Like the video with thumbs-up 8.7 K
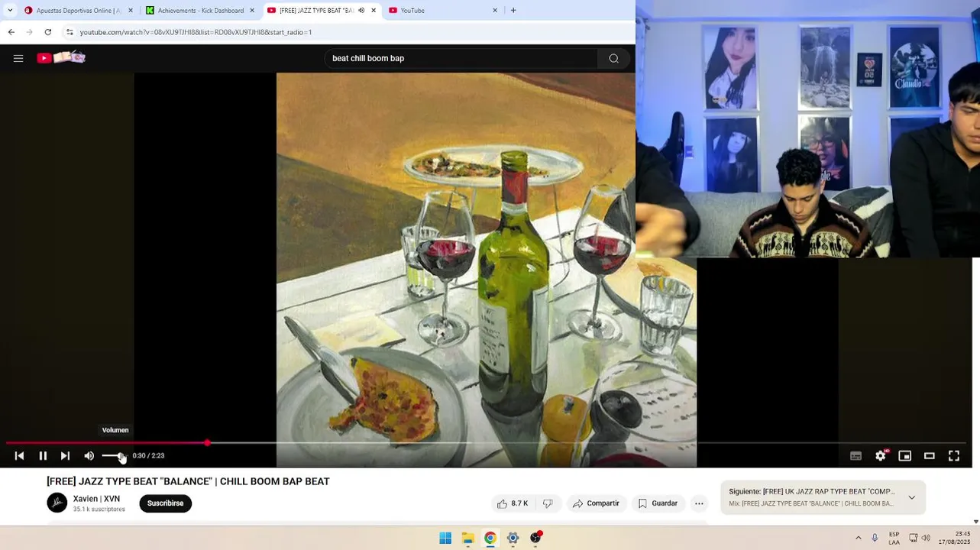Image resolution: width=980 pixels, height=550 pixels. (513, 503)
